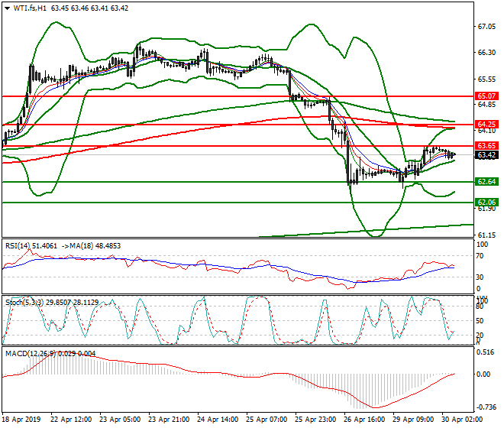Click the 24 Apr 14:00 time label

218,420
